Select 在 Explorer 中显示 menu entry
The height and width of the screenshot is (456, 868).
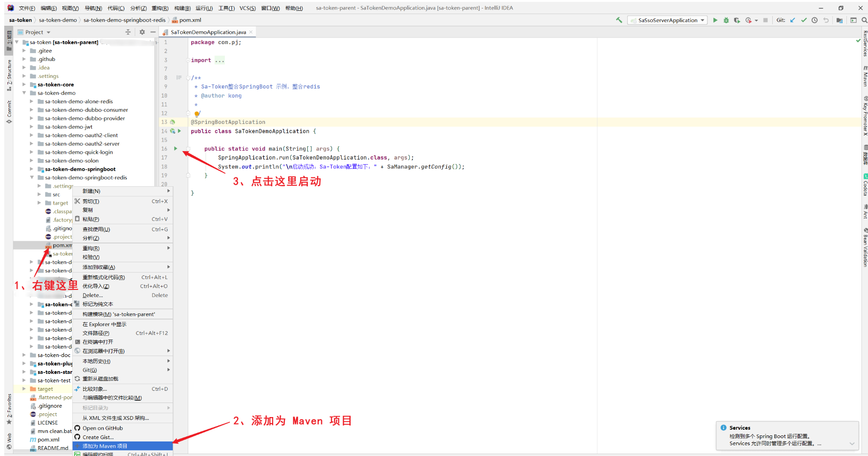click(123, 324)
